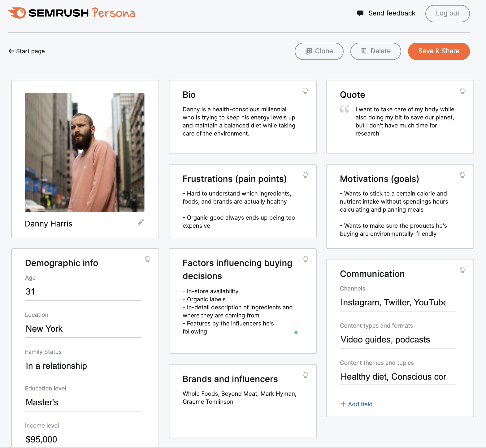The image size is (486, 448).
Task: Click the Factors buying decisions list text
Action: coord(237,311)
